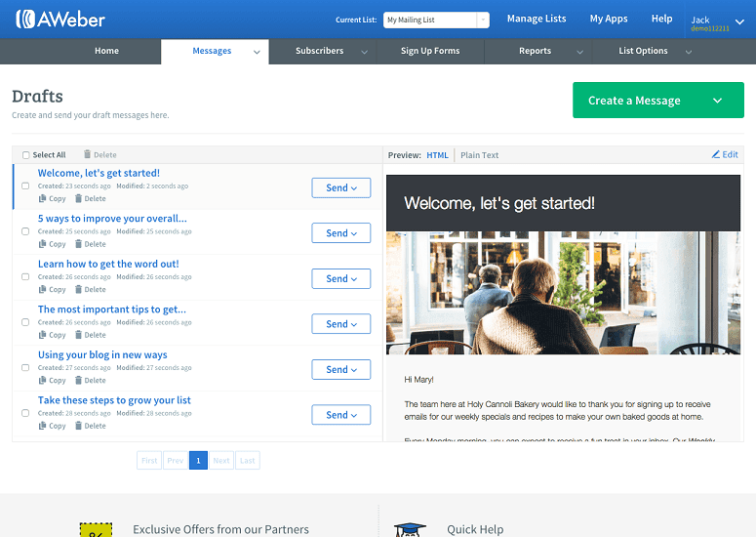Viewport: 756px width, 537px height.
Task: Click the trash Delete icon beside Select All
Action: pos(87,154)
